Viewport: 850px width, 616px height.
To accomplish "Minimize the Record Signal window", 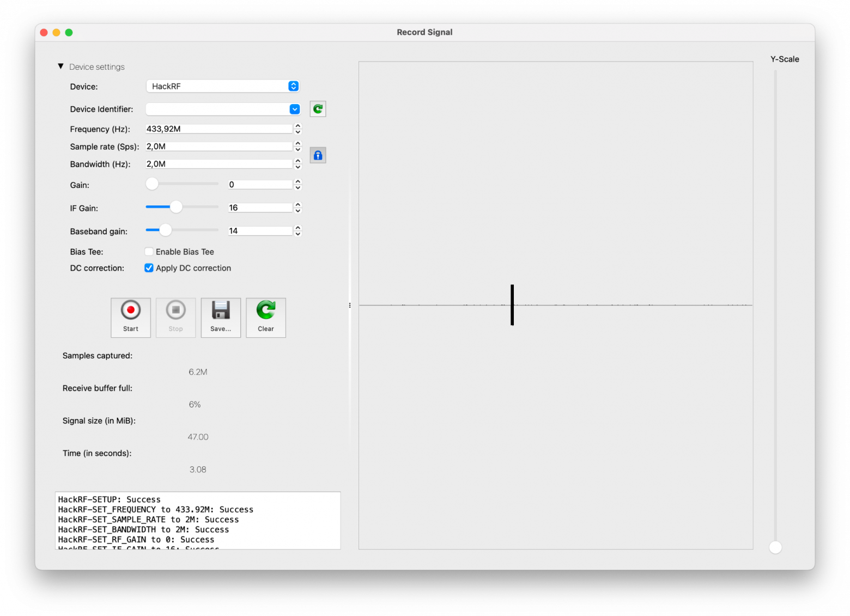I will coord(56,33).
